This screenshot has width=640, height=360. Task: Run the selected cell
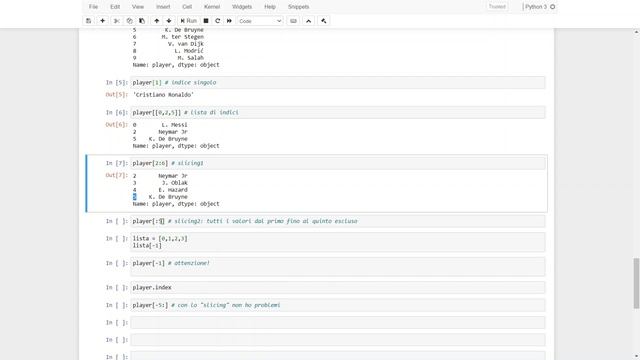pos(189,21)
